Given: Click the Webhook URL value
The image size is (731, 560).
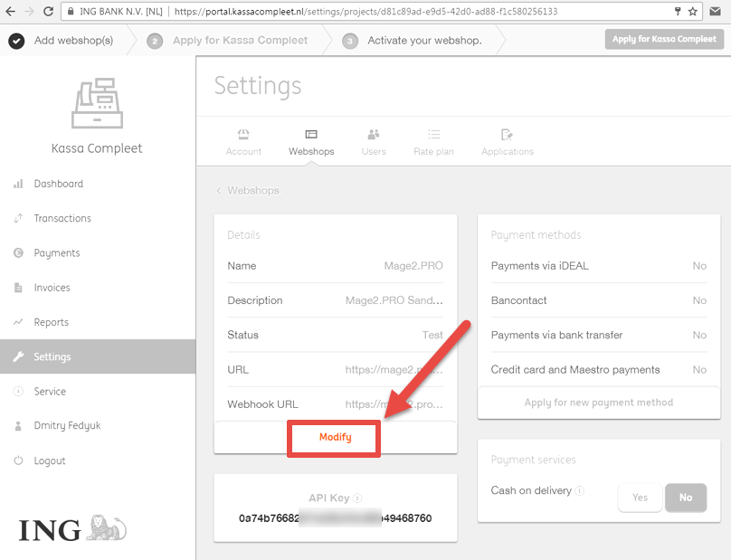Looking at the screenshot, I should click(x=394, y=404).
